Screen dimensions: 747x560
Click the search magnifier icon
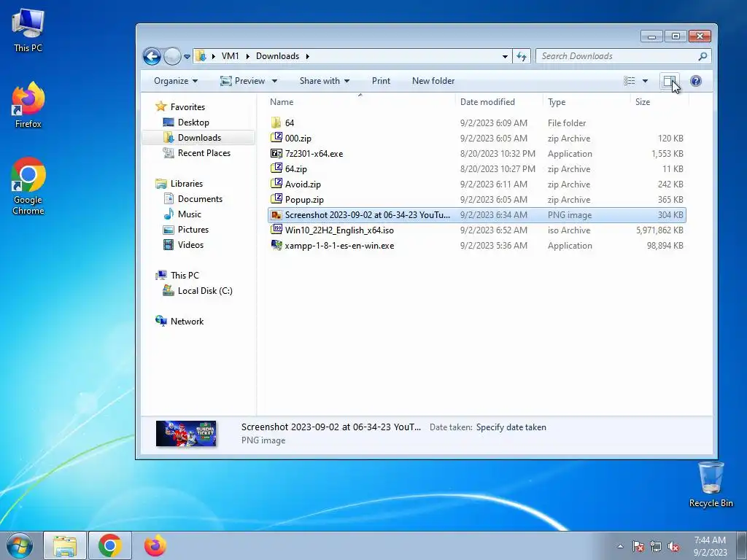(x=703, y=56)
